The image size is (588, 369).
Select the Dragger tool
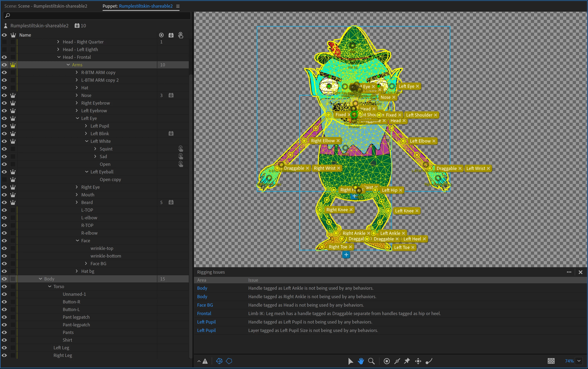click(x=418, y=361)
